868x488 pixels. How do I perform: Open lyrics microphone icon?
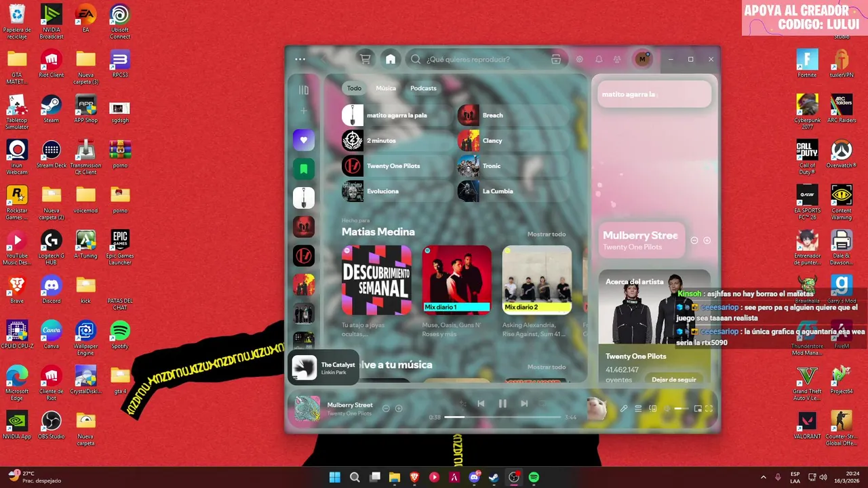[x=624, y=409]
